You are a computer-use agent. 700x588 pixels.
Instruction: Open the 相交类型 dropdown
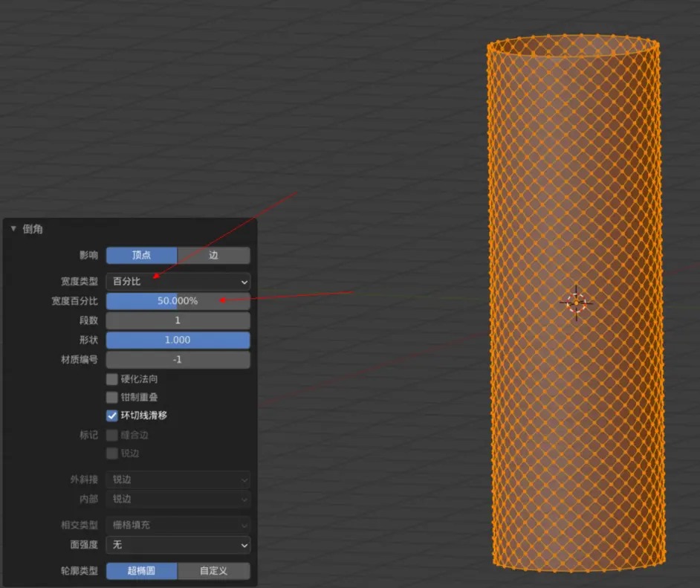pyautogui.click(x=178, y=525)
